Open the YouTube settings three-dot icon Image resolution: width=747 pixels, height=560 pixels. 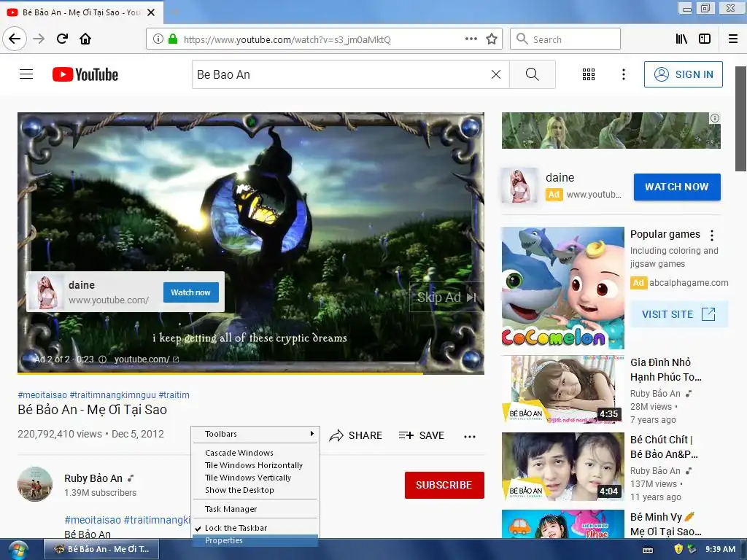pos(624,74)
